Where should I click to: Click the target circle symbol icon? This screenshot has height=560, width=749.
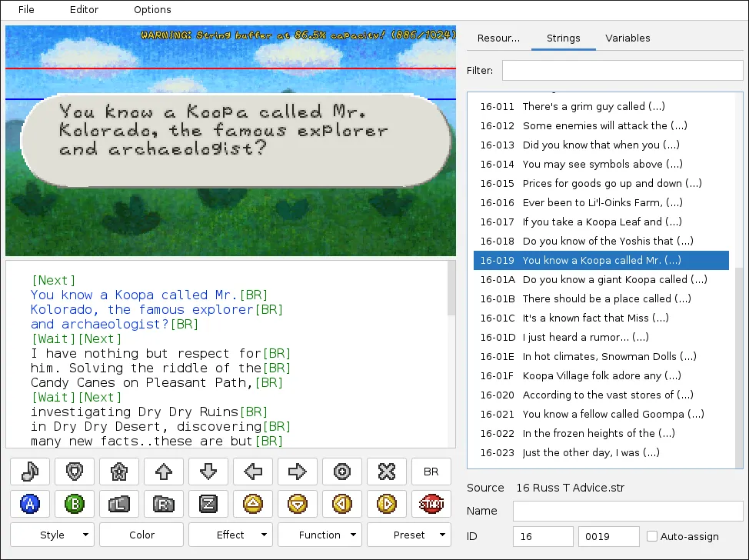(342, 472)
